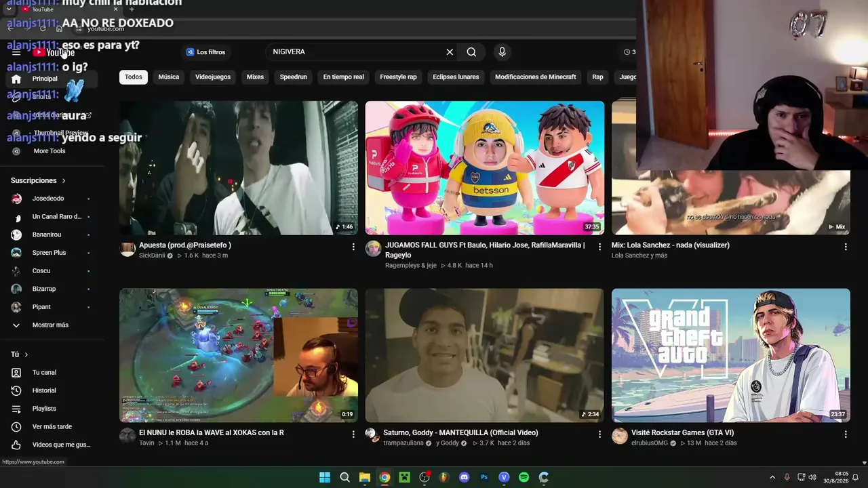Screen dimensions: 868x488
Task: Play the El NUNU le ROBA thumbnail
Action: pyautogui.click(x=239, y=356)
